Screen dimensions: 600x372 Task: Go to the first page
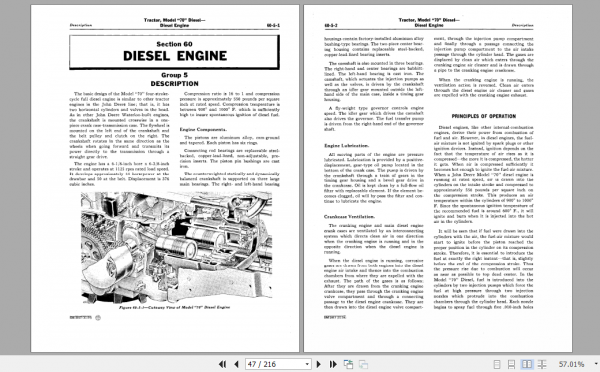click(x=222, y=364)
